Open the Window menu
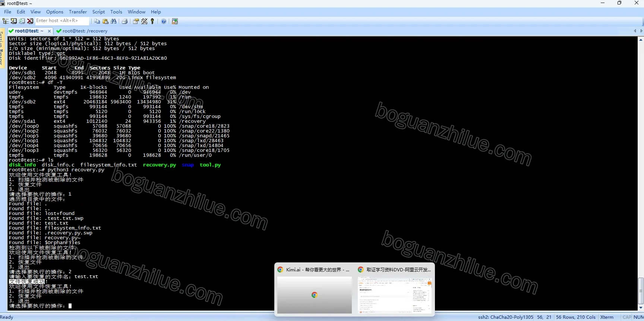The image size is (644, 321). (x=136, y=12)
